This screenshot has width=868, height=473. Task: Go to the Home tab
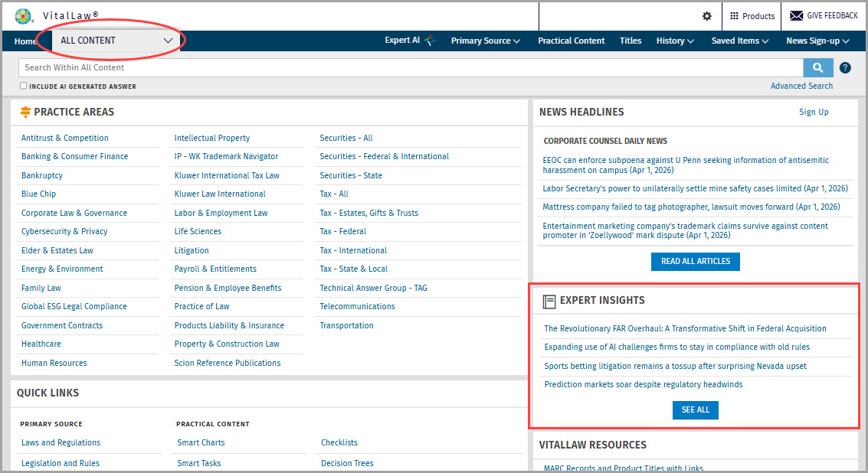click(25, 41)
